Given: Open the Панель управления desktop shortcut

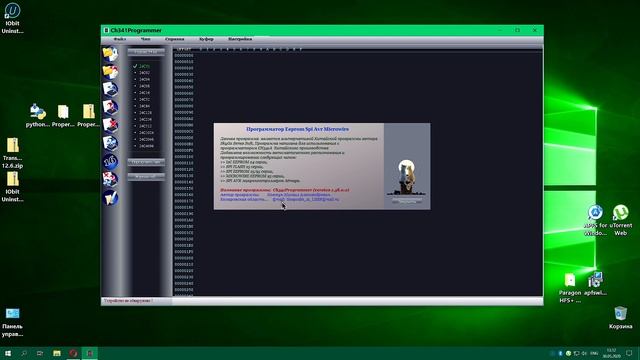Looking at the screenshot, I should point(12,322).
